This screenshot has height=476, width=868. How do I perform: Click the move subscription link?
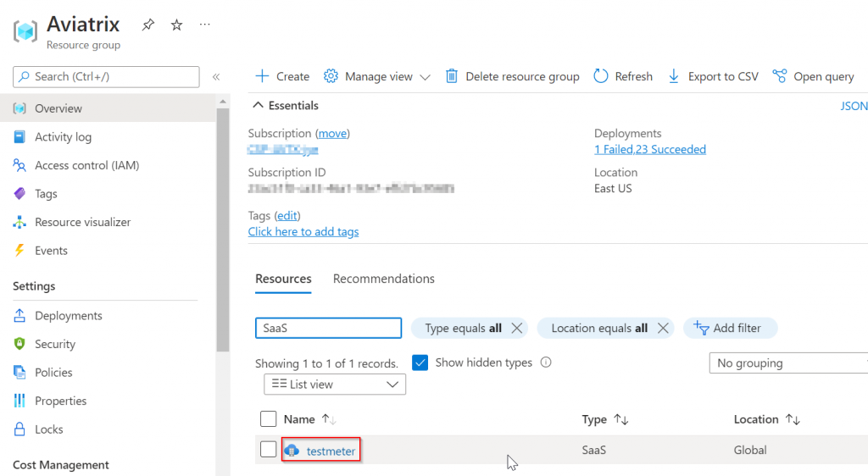(332, 133)
